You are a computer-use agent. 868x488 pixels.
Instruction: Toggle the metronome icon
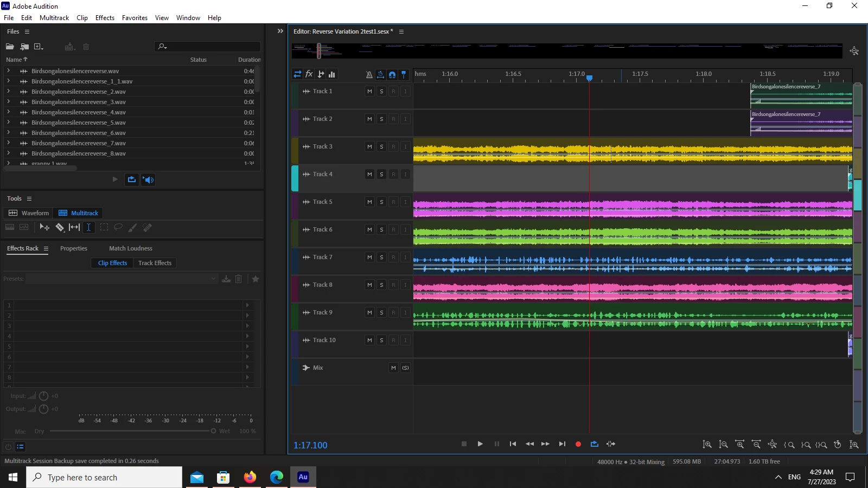point(369,74)
